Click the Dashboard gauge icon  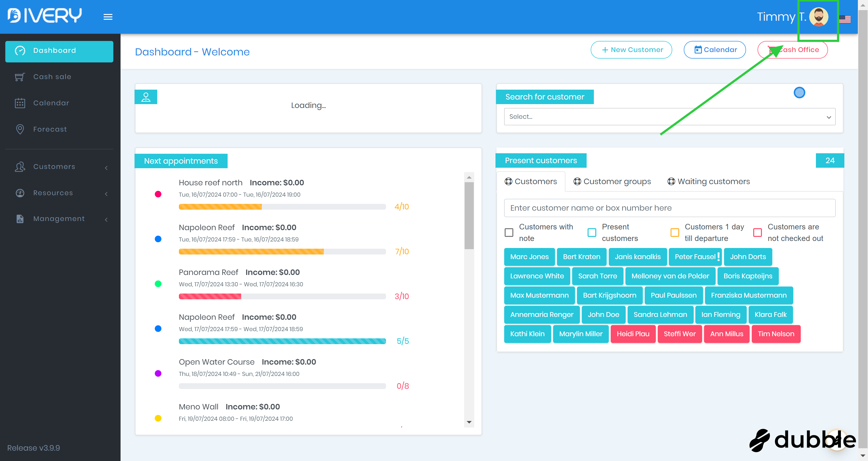pyautogui.click(x=20, y=51)
